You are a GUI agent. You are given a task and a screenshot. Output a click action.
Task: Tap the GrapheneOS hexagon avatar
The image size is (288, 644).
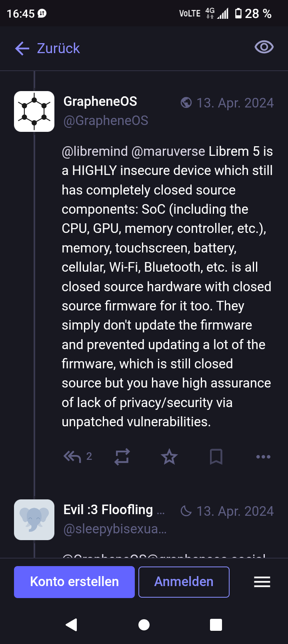click(x=34, y=111)
